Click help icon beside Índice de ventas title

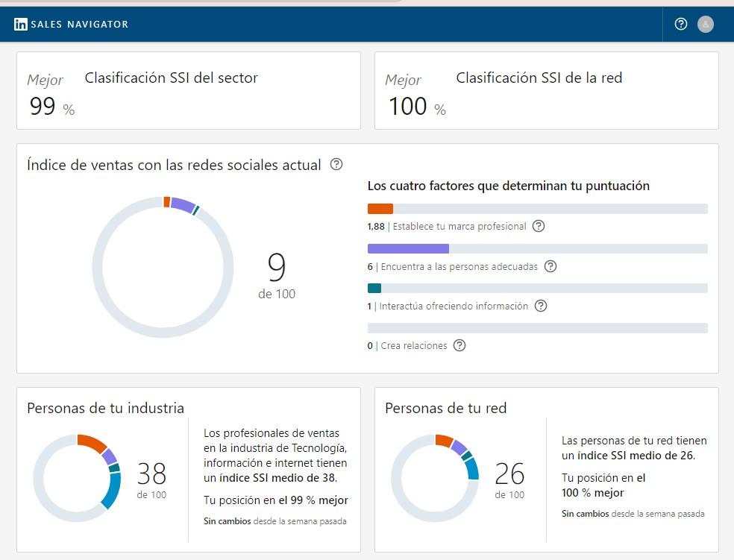(x=336, y=164)
